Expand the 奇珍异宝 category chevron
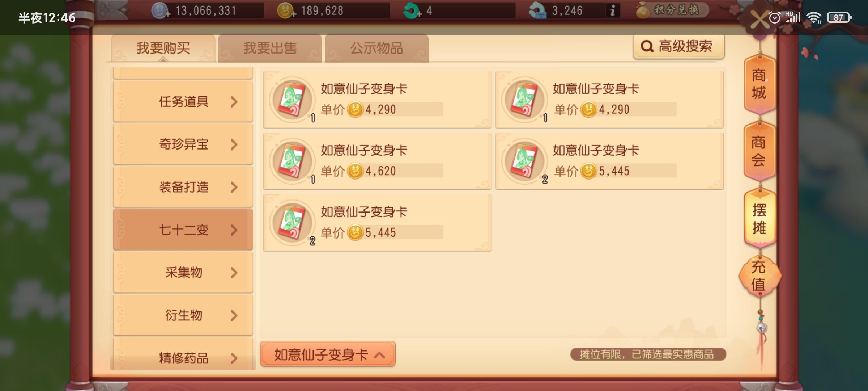Viewport: 868px width, 391px height. click(x=234, y=144)
